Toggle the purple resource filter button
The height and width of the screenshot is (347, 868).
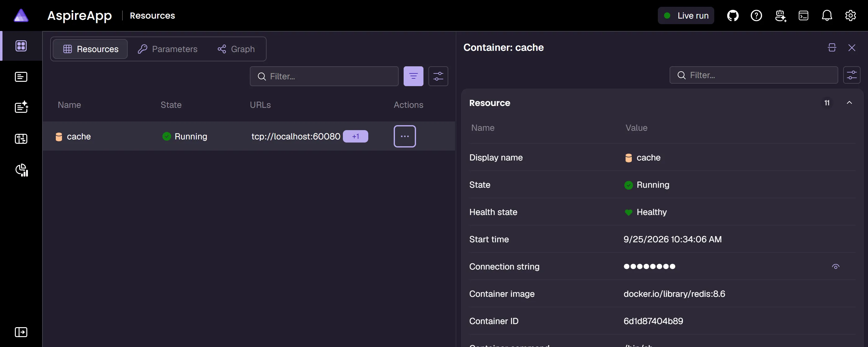coord(414,76)
